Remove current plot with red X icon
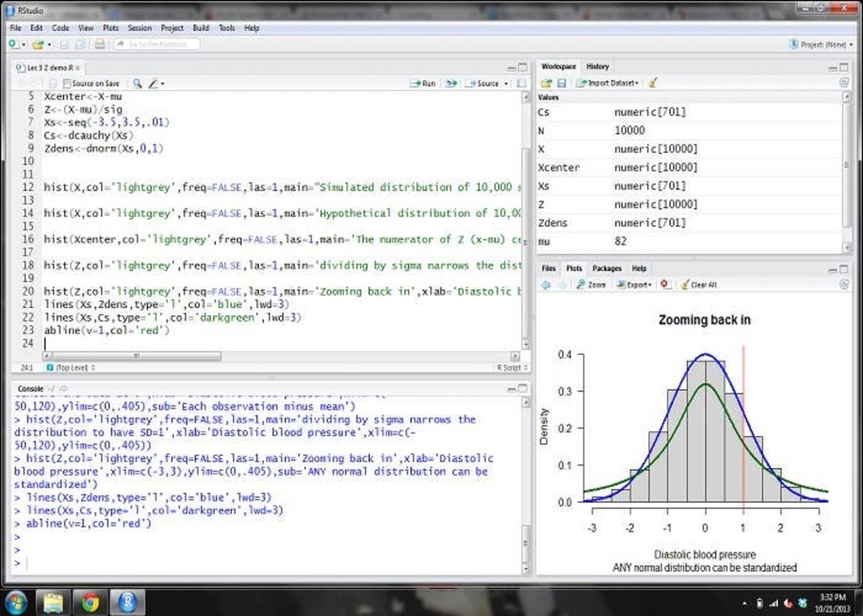 (665, 285)
